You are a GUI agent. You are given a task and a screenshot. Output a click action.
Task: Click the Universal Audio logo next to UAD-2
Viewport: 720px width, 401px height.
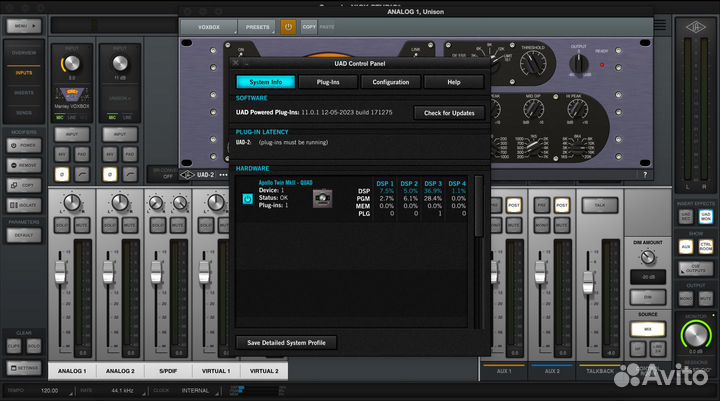point(187,175)
